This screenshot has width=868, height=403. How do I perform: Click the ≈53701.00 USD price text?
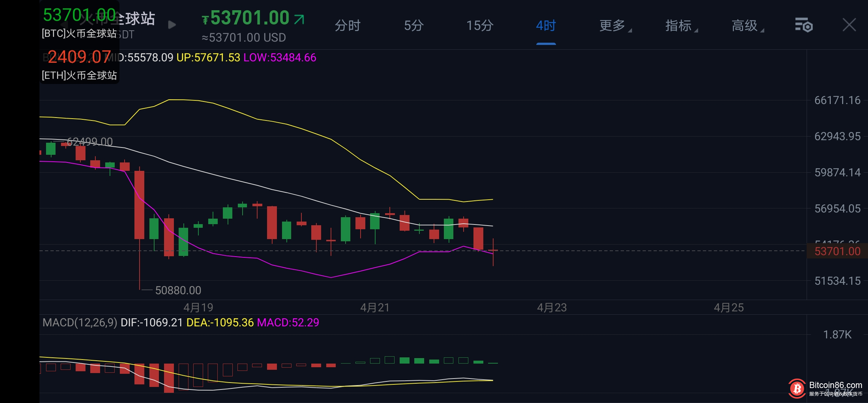click(x=244, y=38)
